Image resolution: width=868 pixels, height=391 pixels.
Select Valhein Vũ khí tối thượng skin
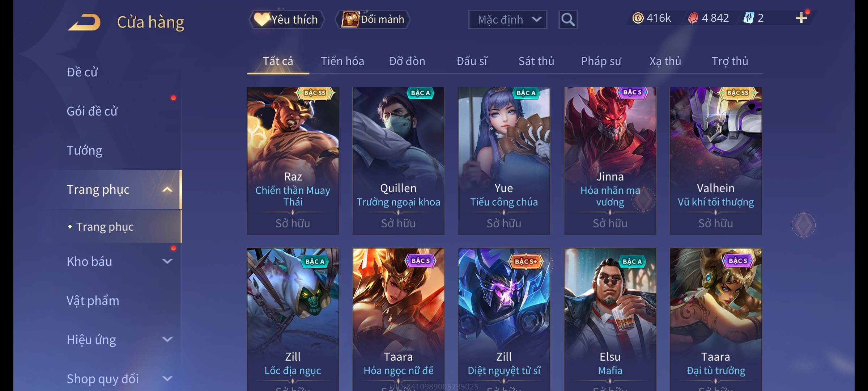pos(716,161)
